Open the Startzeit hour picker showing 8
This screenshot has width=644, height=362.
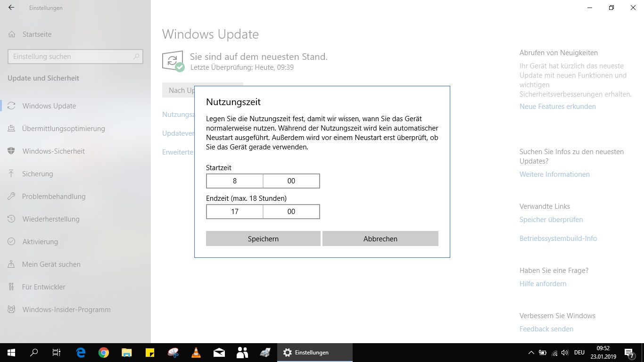tap(235, 181)
